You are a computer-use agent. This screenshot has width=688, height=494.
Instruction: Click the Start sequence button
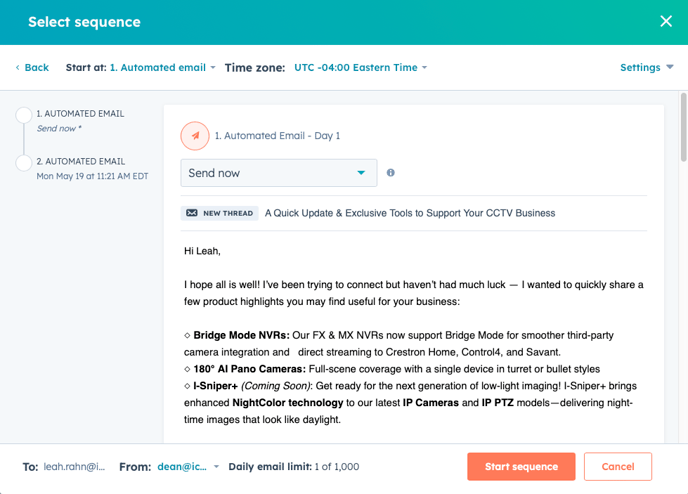point(520,467)
